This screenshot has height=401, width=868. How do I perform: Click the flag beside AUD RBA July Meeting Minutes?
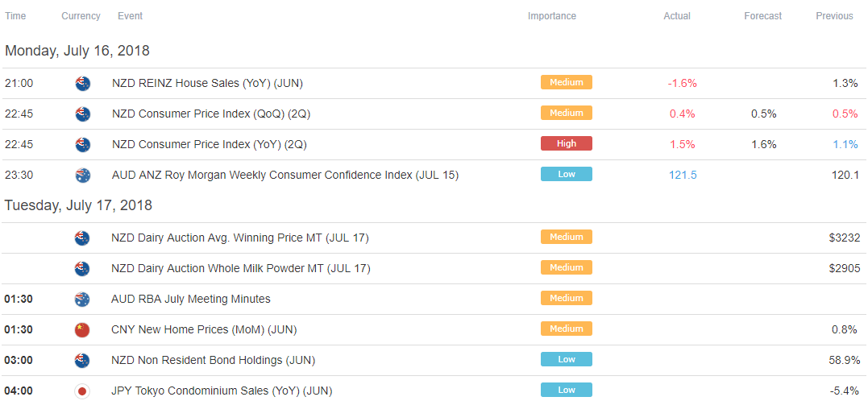[82, 300]
